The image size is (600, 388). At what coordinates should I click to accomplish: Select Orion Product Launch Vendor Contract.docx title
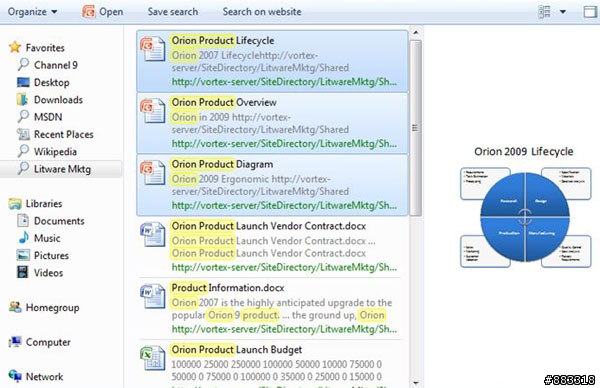pyautogui.click(x=269, y=226)
